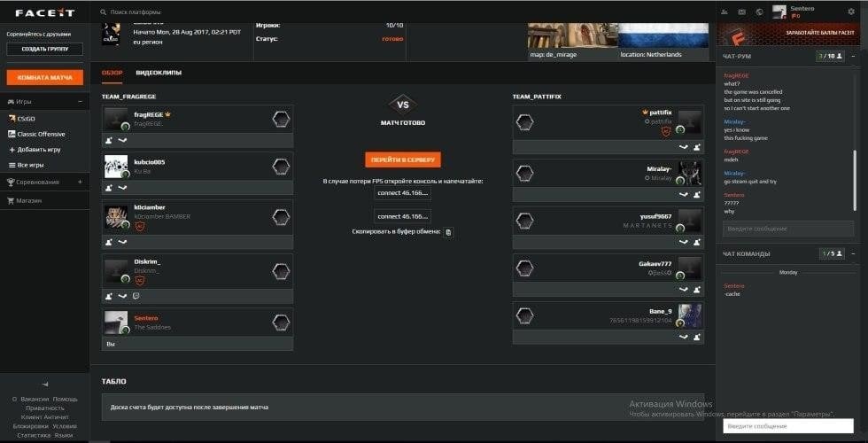Select the ОБЗОР tab

pos(112,73)
